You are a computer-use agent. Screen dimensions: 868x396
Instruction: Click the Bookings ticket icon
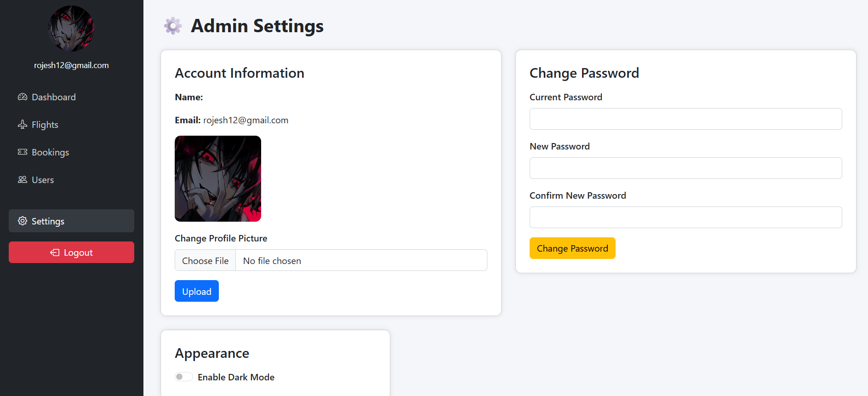pos(23,152)
